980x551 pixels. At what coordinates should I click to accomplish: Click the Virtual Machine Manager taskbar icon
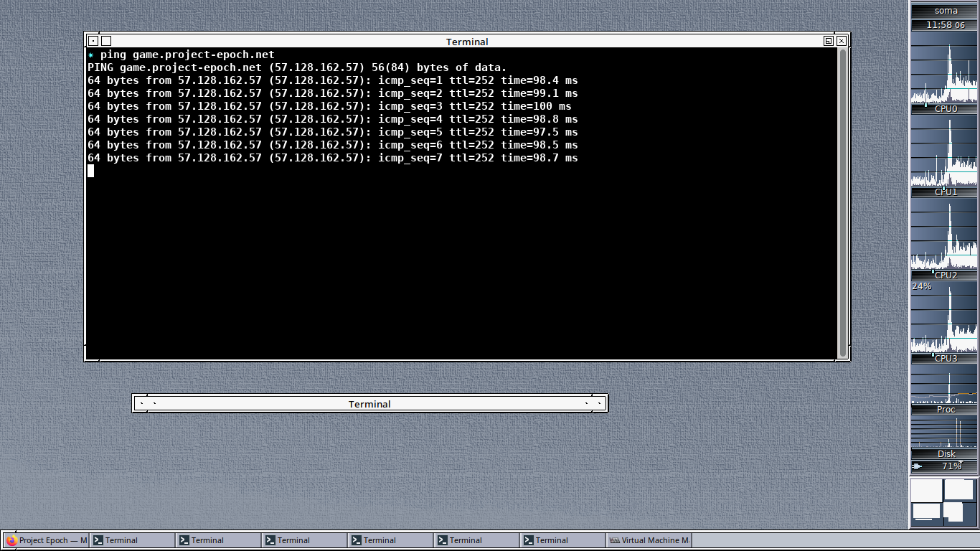pos(614,540)
